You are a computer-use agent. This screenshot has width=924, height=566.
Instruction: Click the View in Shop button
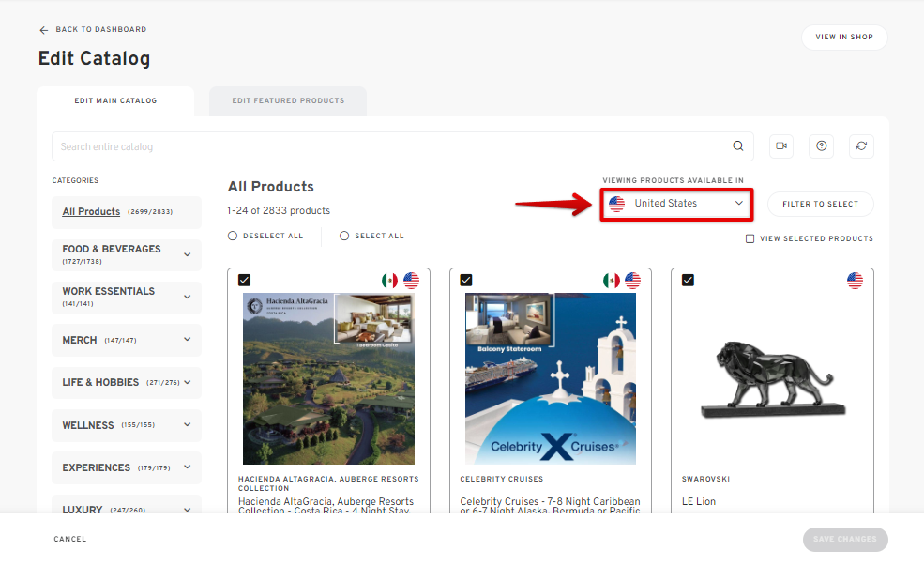coord(844,38)
